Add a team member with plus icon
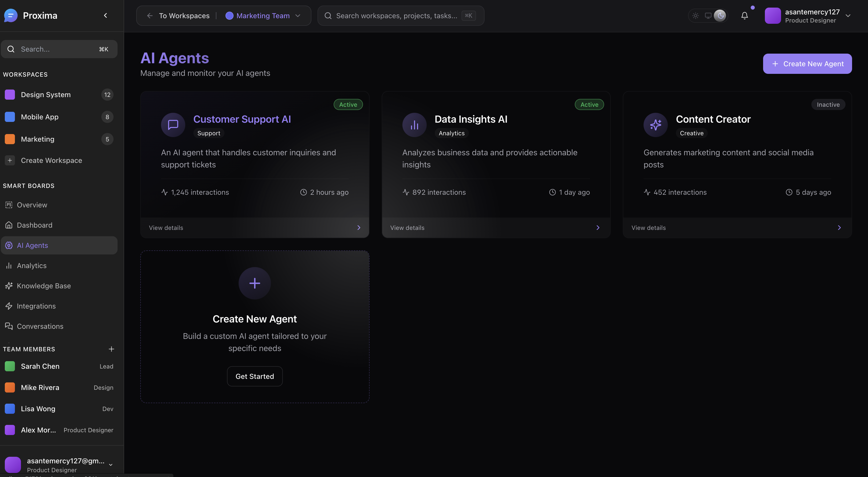 point(111,349)
